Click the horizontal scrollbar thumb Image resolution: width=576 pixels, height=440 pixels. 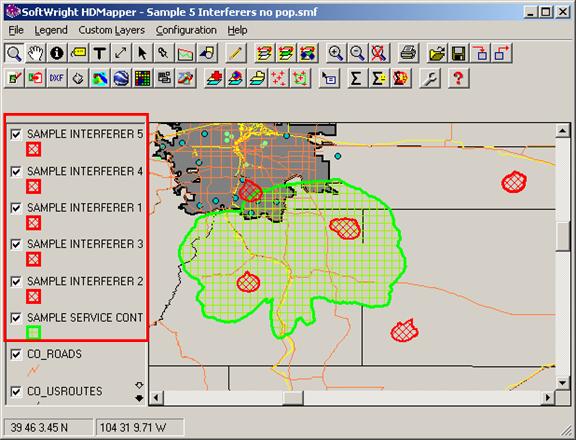[293, 398]
